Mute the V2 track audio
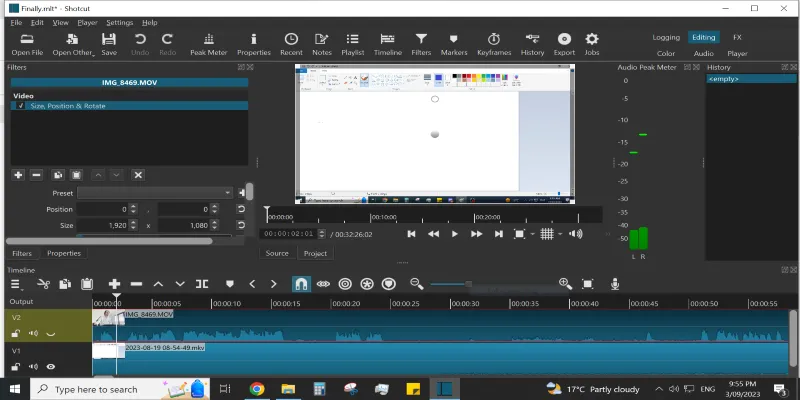 (33, 333)
